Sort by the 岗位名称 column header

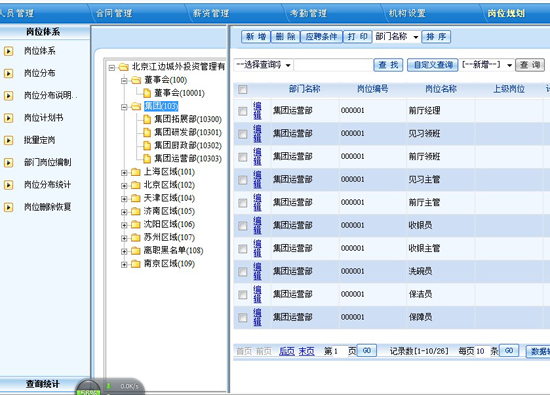(x=441, y=89)
